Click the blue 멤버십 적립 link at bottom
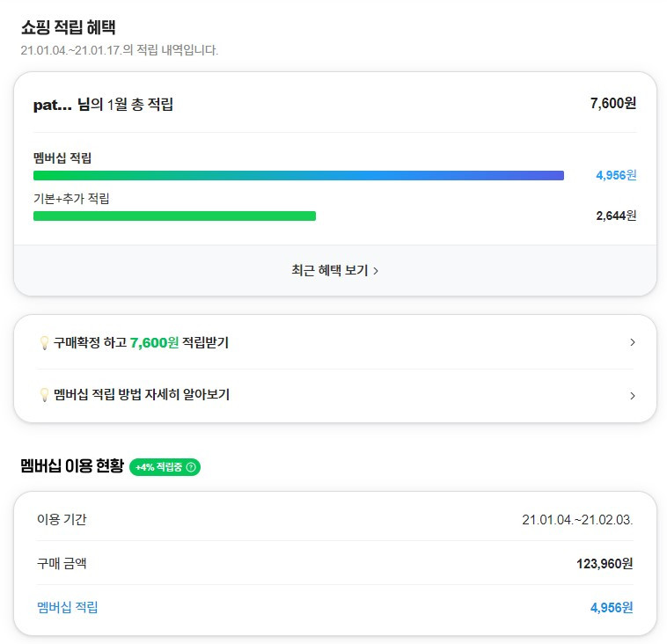Image resolution: width=667 pixels, height=644 pixels. tap(67, 607)
